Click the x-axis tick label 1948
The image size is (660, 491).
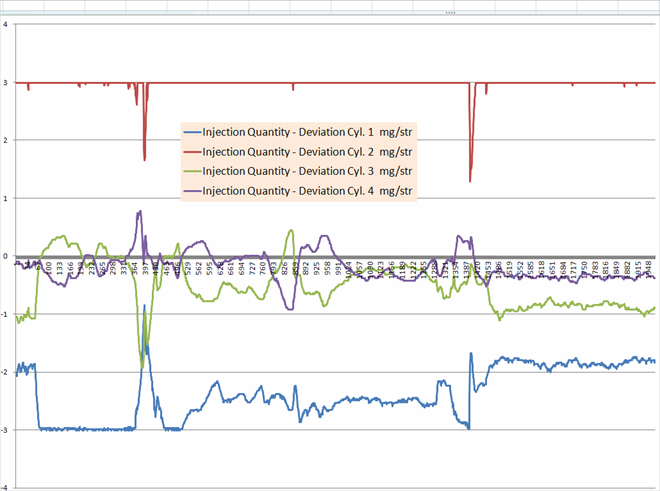[x=649, y=268]
